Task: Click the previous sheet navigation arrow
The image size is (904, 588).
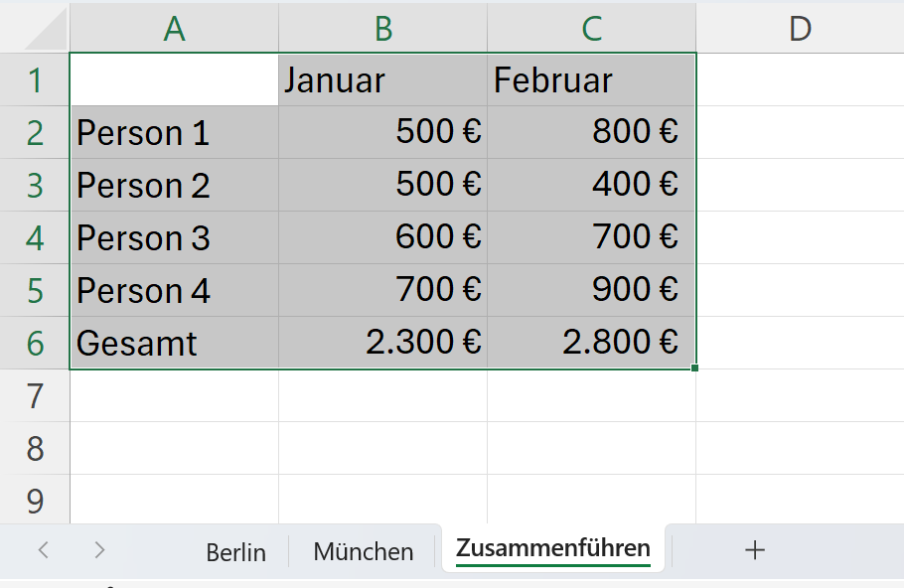Action: [x=43, y=549]
